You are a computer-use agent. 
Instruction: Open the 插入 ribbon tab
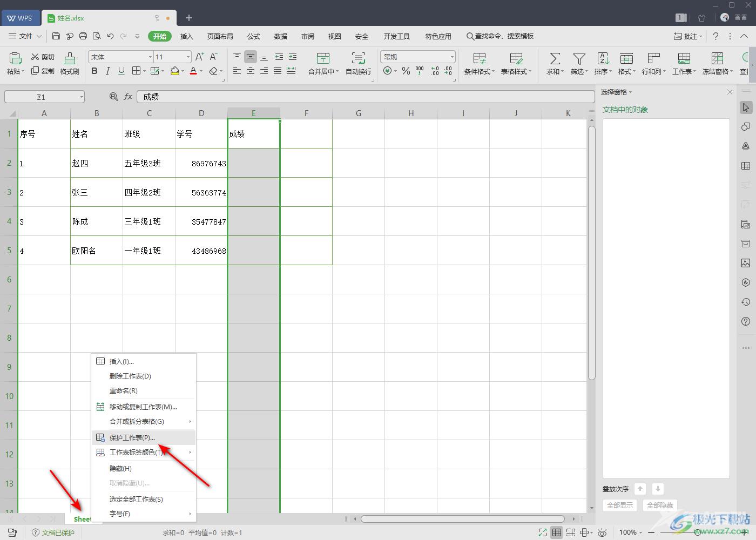coord(186,36)
